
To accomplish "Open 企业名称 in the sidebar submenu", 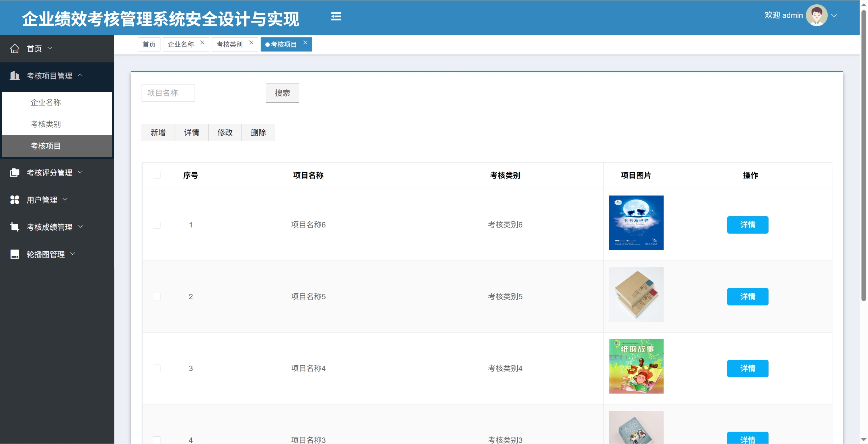I will pos(46,103).
